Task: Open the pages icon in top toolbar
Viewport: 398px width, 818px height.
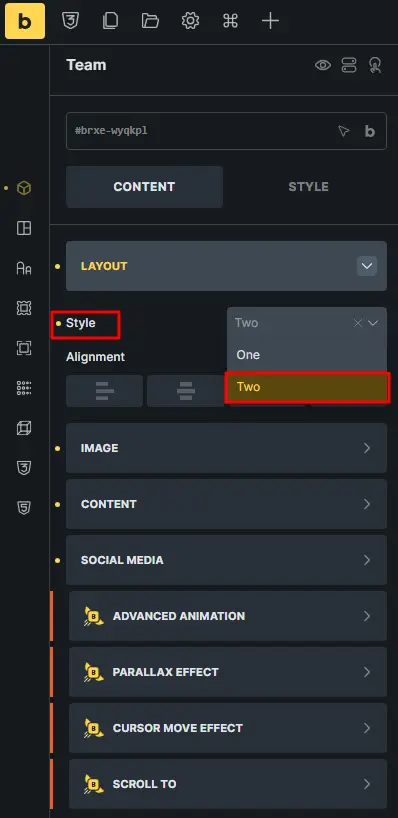Action: 110,21
